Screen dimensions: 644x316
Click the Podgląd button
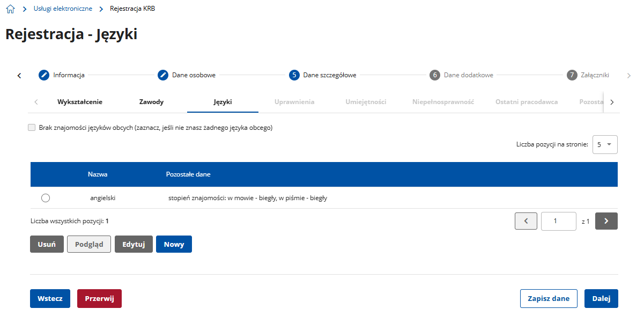[89, 244]
